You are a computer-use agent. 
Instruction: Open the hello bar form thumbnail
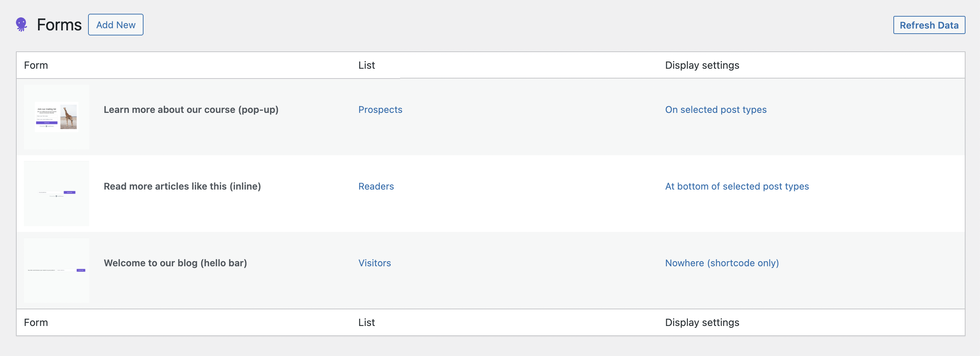(x=57, y=270)
